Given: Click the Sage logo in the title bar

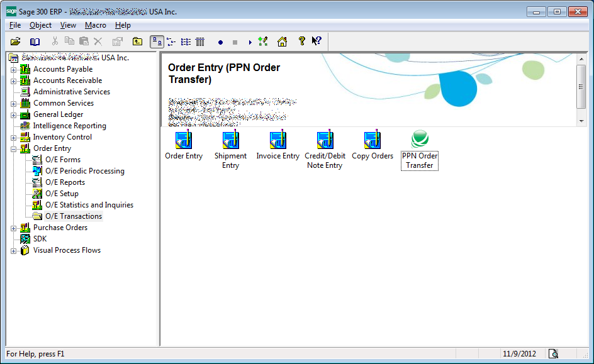Looking at the screenshot, I should click(x=11, y=11).
